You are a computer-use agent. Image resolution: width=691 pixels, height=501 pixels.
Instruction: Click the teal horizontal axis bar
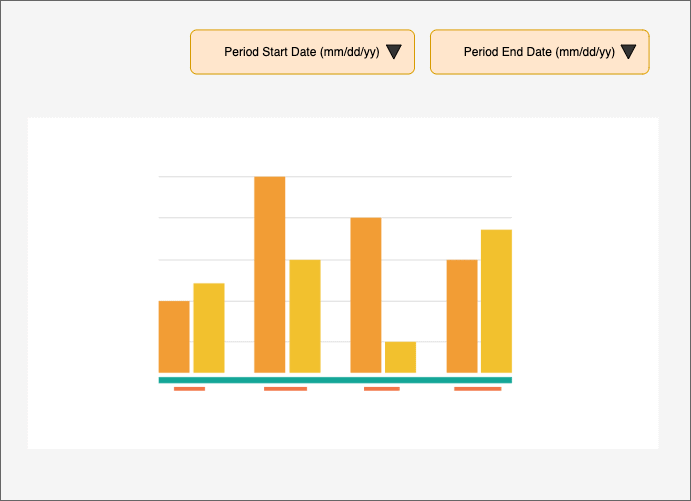pos(335,380)
